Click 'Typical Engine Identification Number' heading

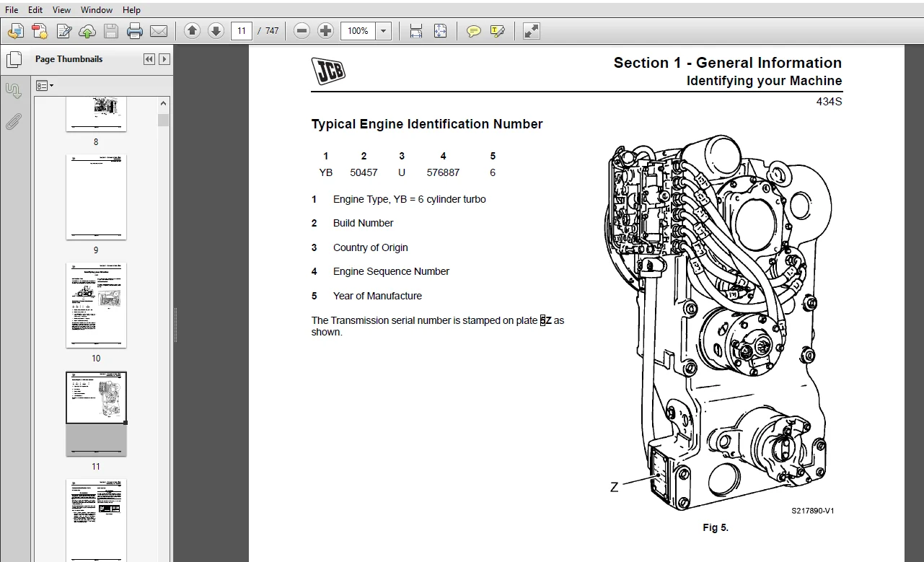[x=427, y=124]
